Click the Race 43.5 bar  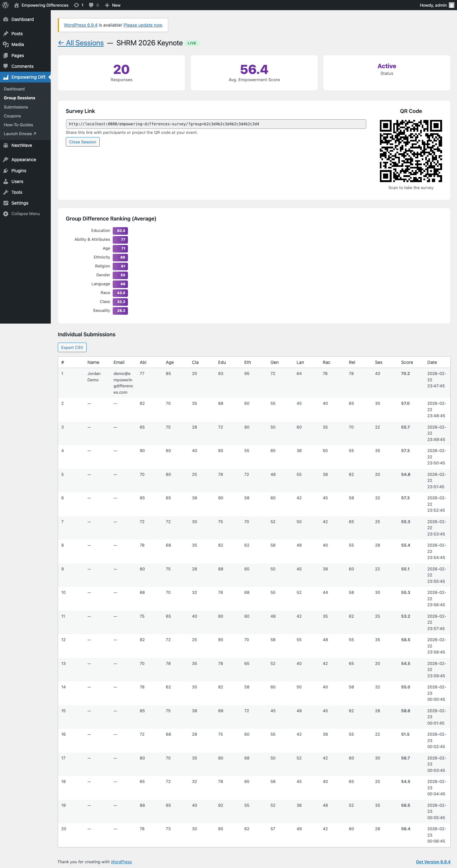120,293
